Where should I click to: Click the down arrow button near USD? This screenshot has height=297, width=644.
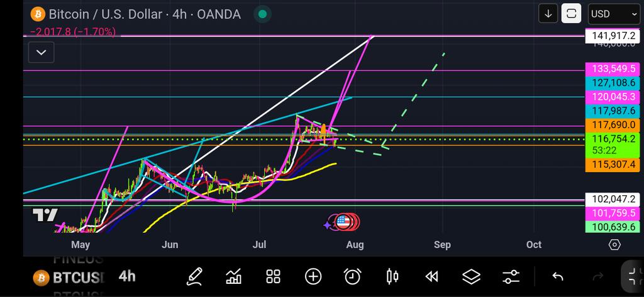click(x=548, y=14)
